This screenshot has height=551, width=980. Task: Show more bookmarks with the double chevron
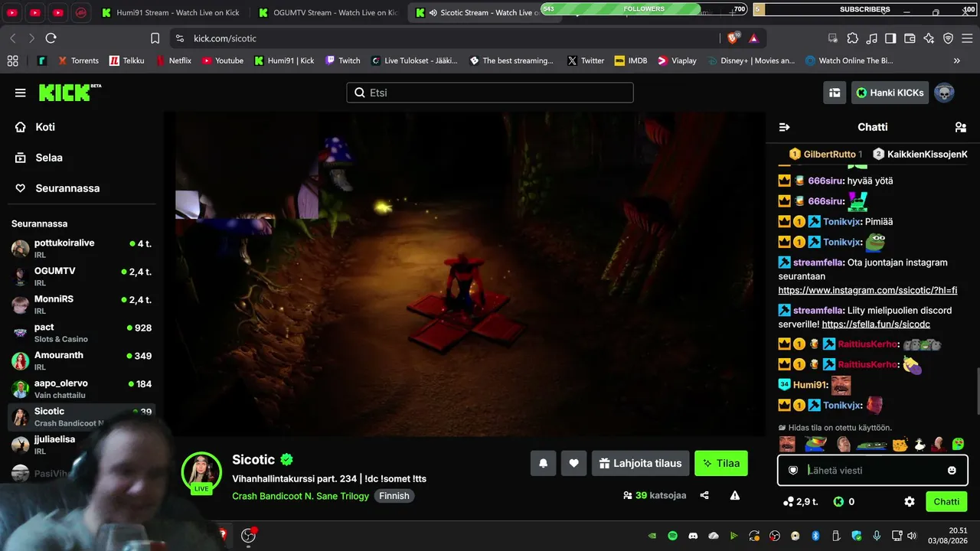(x=956, y=60)
